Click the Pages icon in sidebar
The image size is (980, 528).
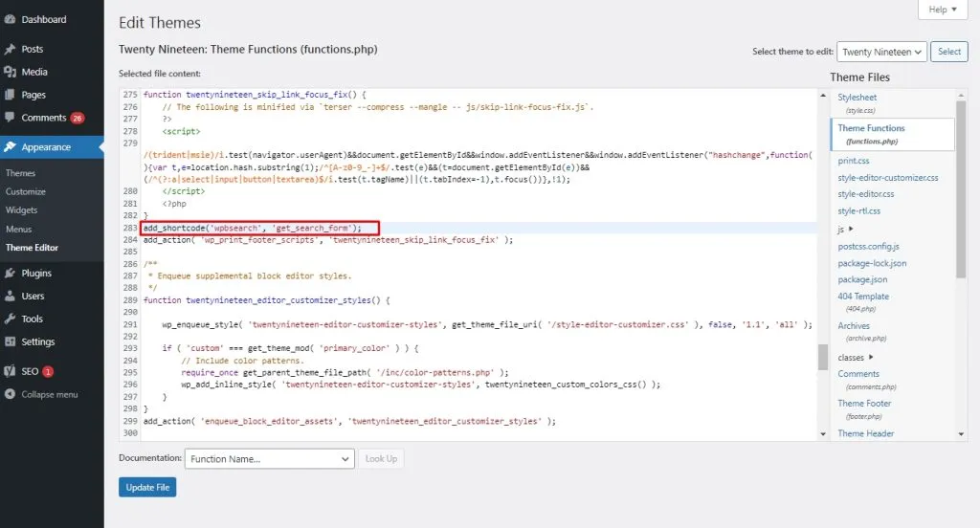tap(10, 95)
